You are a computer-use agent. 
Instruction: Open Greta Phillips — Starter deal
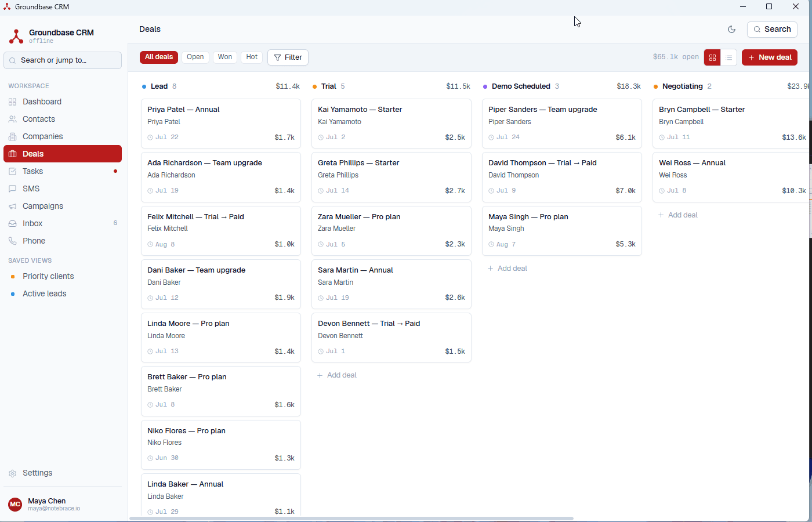coord(391,177)
